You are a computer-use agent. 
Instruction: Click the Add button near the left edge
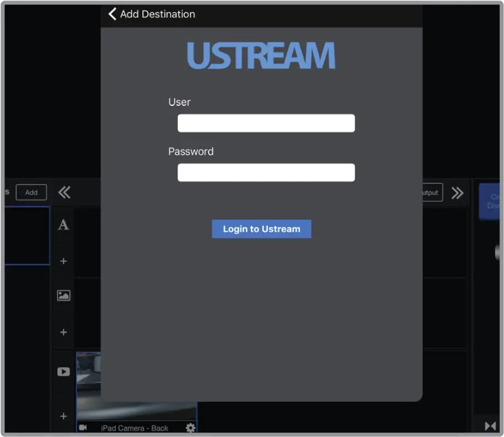(31, 192)
